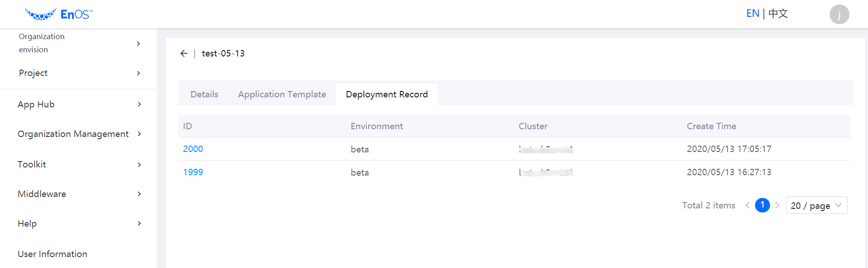Expand the Organization envision chevron
Image resolution: width=868 pixels, height=268 pixels.
[139, 44]
